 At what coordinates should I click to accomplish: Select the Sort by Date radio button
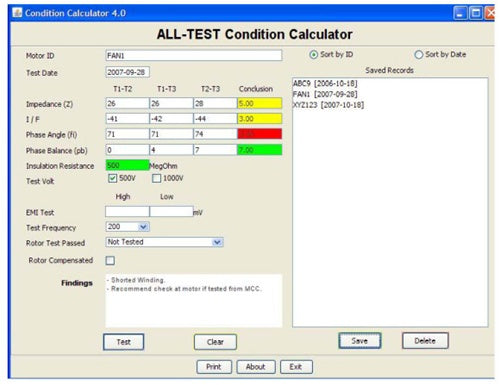point(419,55)
